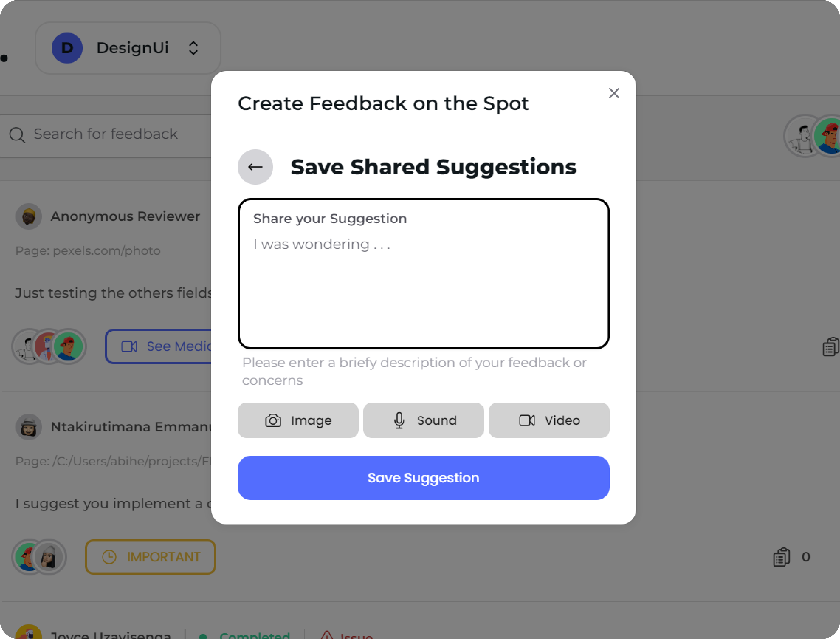This screenshot has width=840, height=639.
Task: Open Ntakirutimana Emmanuel's avatar
Action: (28, 427)
